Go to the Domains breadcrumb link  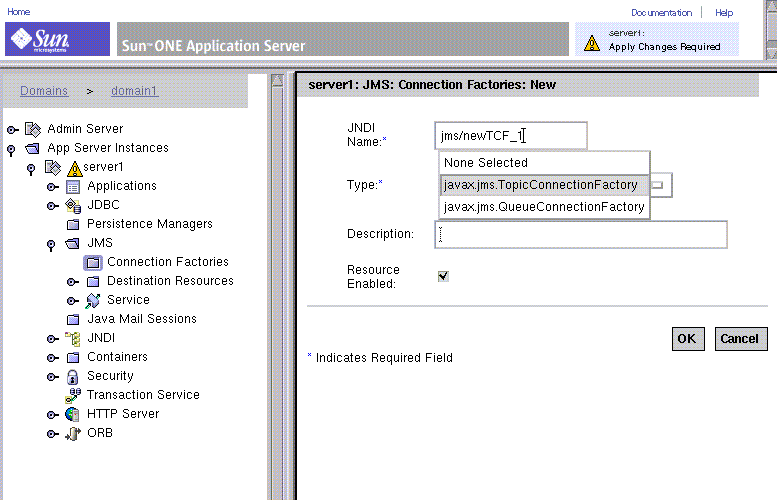click(44, 91)
